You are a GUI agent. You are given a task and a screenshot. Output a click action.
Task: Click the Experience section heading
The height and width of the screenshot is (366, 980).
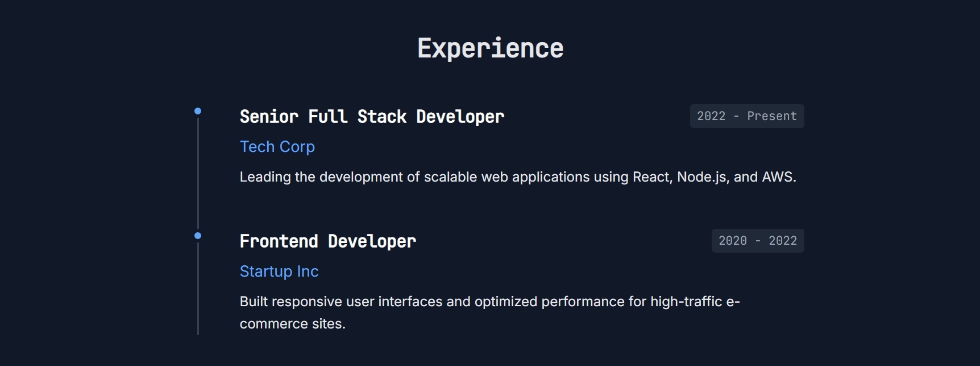pyautogui.click(x=490, y=48)
